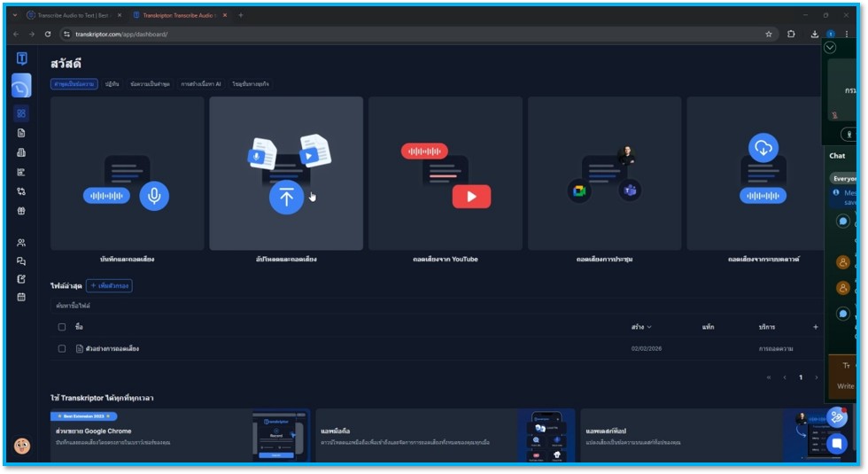Click the Transkriptor logo in the sidebar
868x474 pixels.
[21, 58]
